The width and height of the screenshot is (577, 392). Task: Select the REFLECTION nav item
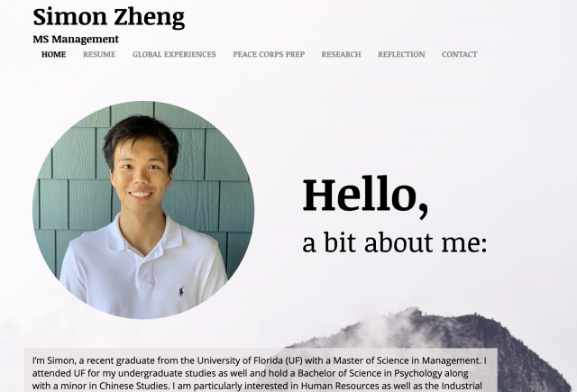401,54
